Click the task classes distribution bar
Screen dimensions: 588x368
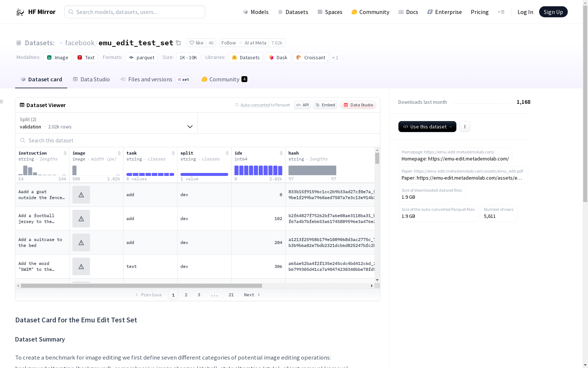click(x=150, y=174)
